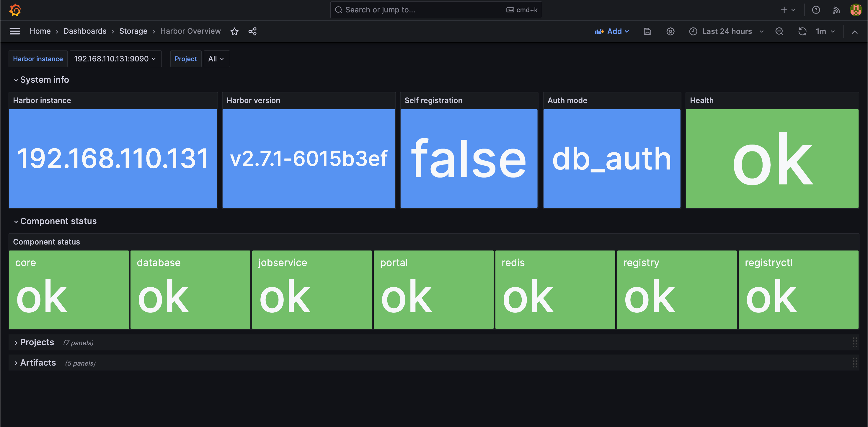Image resolution: width=868 pixels, height=427 pixels.
Task: Click the Health ok stat
Action: (x=772, y=158)
